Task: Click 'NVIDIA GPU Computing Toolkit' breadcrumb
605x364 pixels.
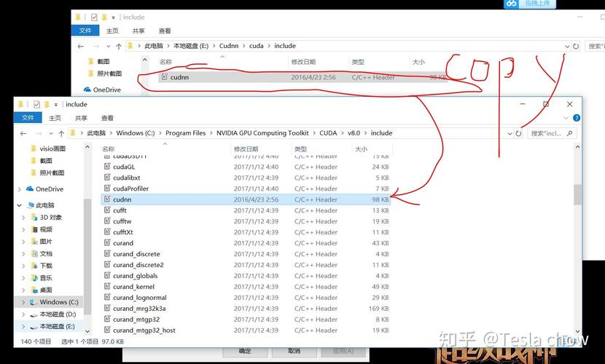Action: [262, 133]
